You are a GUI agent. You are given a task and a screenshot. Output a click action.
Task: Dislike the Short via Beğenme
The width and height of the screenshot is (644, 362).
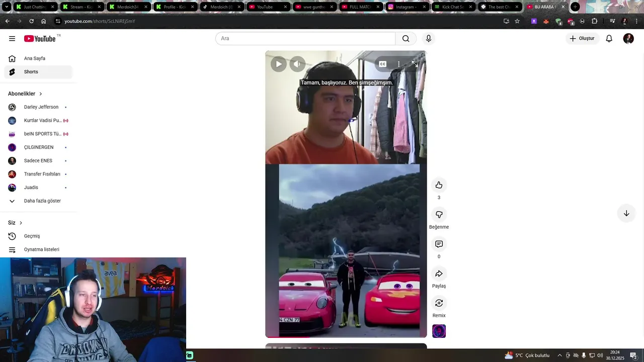click(x=439, y=215)
